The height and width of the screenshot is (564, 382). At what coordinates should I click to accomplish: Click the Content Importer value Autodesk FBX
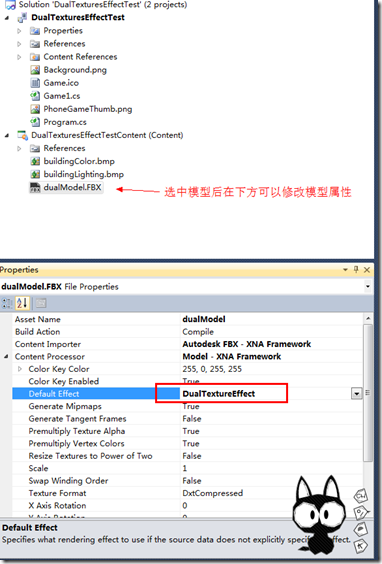point(246,344)
